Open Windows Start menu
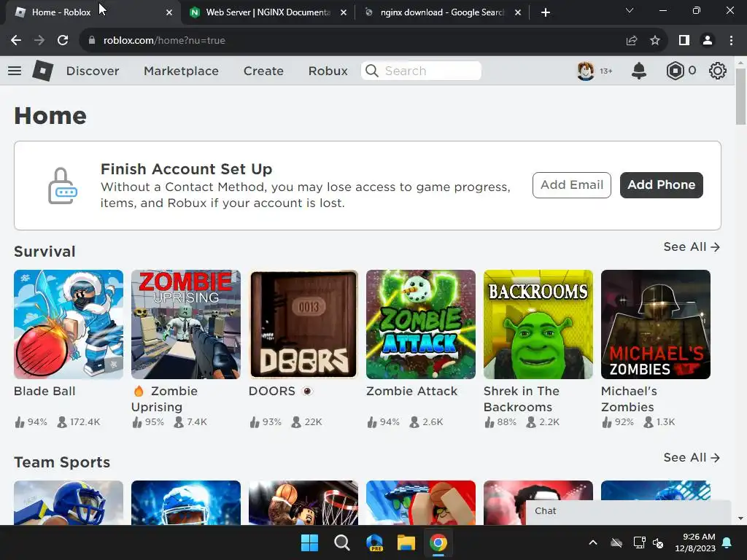The image size is (747, 560). click(309, 542)
